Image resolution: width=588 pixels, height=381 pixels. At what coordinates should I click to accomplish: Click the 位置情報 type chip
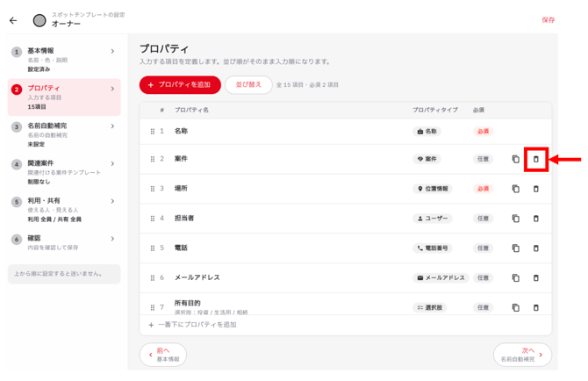(x=433, y=189)
